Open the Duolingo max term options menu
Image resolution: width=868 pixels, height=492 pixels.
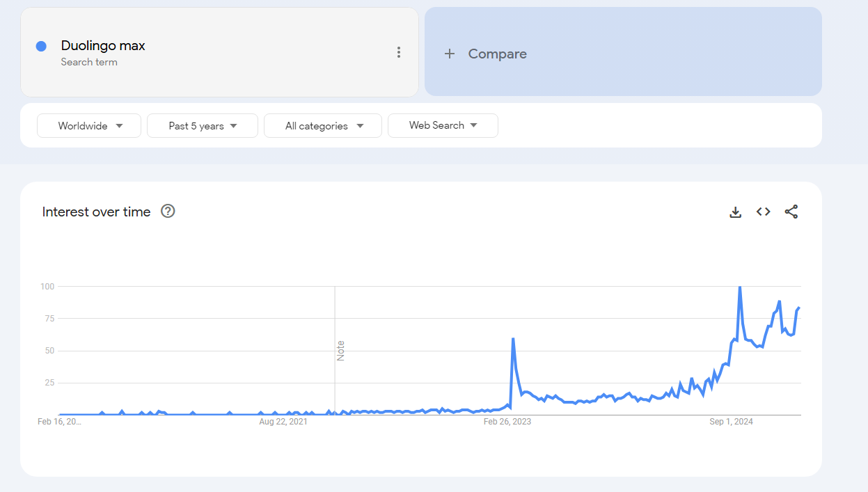point(398,52)
